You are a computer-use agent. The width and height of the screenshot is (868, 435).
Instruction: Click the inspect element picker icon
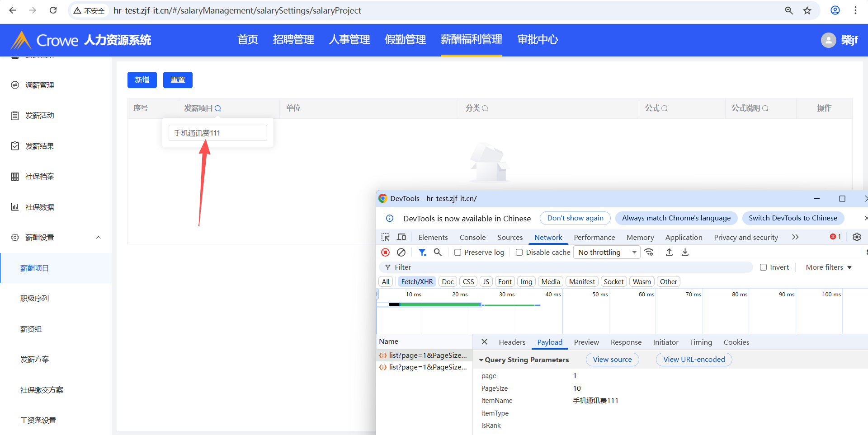(385, 237)
